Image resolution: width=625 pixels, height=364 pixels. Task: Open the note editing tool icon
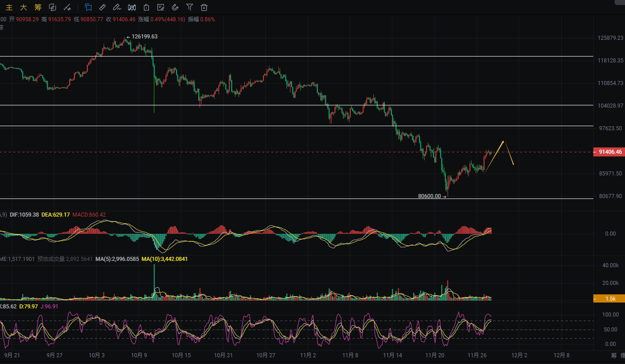[161, 7]
